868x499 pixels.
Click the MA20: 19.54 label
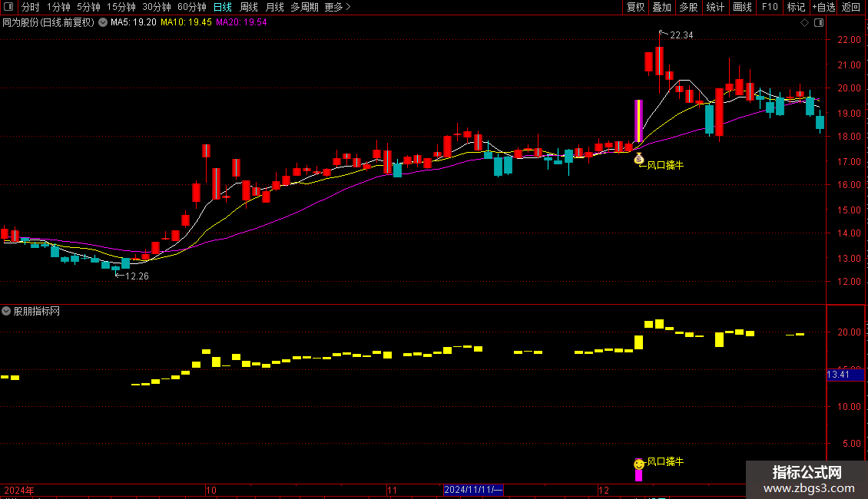pos(241,22)
